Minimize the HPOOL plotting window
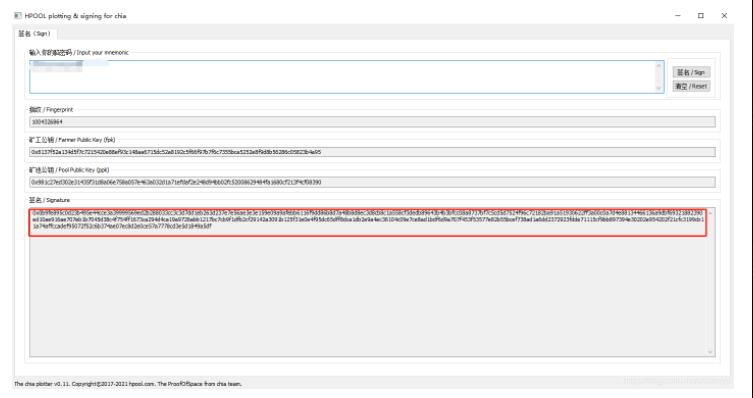Screen dimensions: 753x398 click(x=678, y=16)
